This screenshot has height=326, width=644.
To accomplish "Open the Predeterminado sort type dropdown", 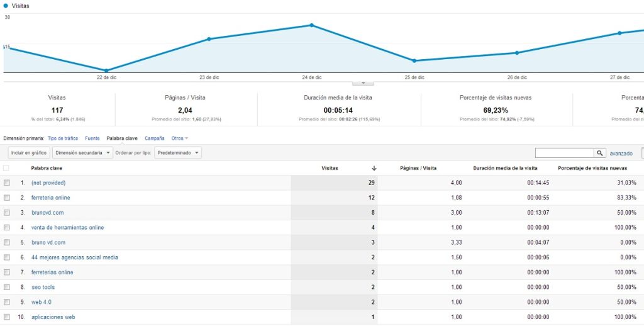I will (x=178, y=153).
